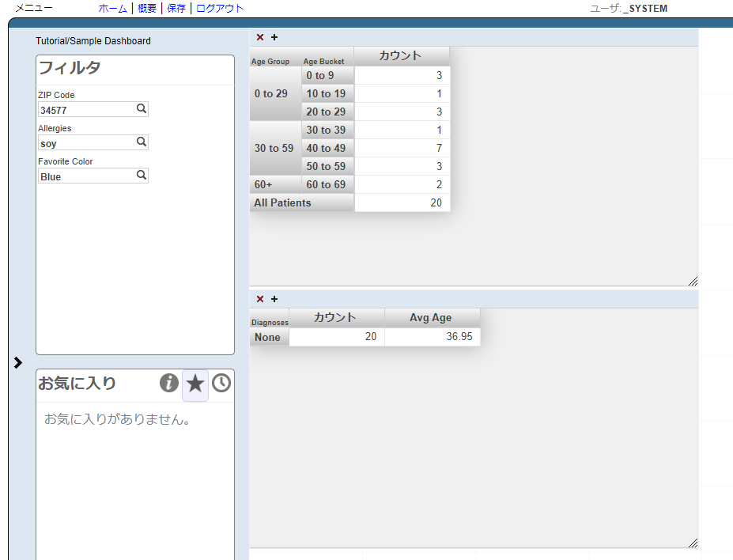Click the info icon in favorites panel
Screen dimensions: 733x560
click(169, 384)
